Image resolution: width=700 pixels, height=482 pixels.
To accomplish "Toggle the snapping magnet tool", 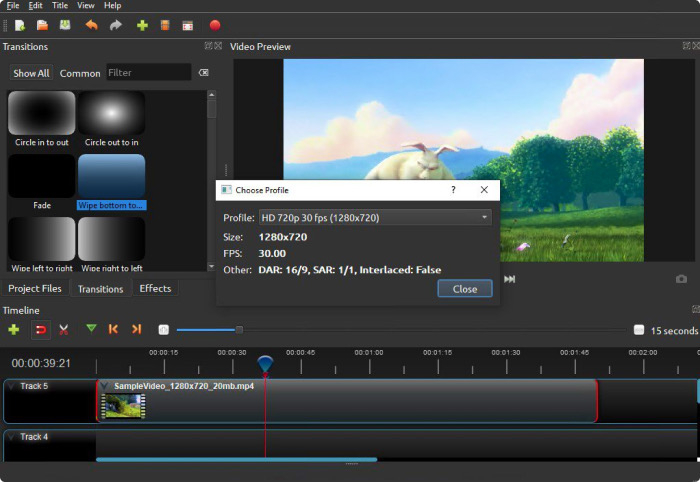I will pos(41,330).
